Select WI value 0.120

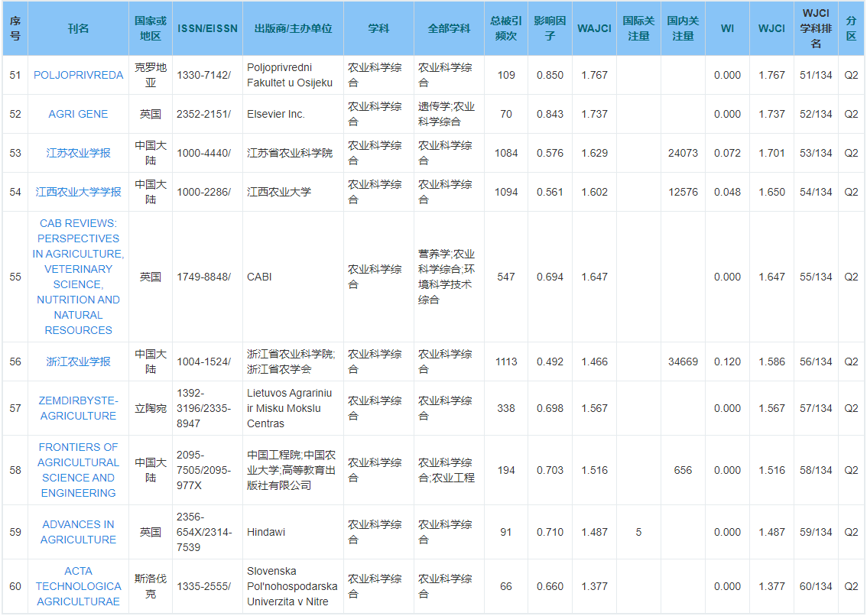tap(728, 361)
